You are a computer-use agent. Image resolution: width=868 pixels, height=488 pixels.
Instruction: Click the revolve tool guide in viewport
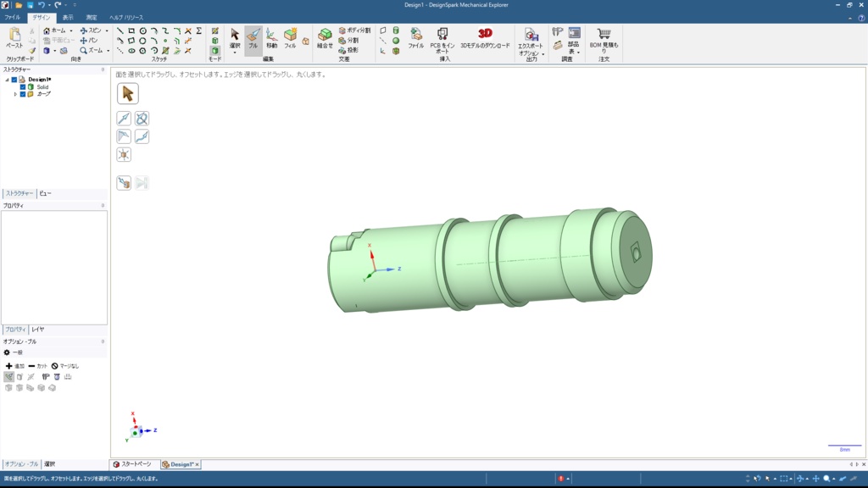click(x=142, y=119)
